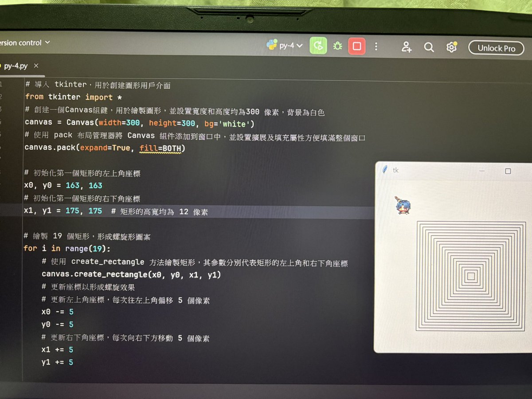Open the IDE Settings gear
The height and width of the screenshot is (399, 532).
pyautogui.click(x=451, y=46)
